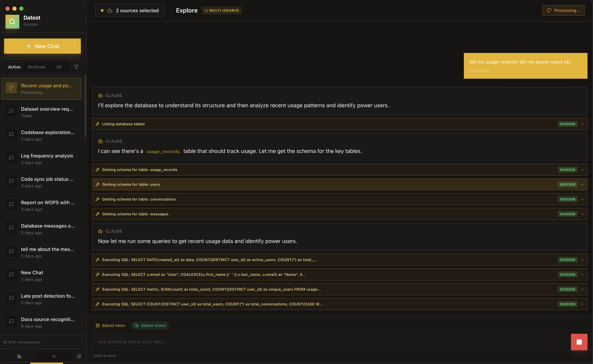
Task: Click chat icon beside Log frequency analysis
Action: (11, 158)
